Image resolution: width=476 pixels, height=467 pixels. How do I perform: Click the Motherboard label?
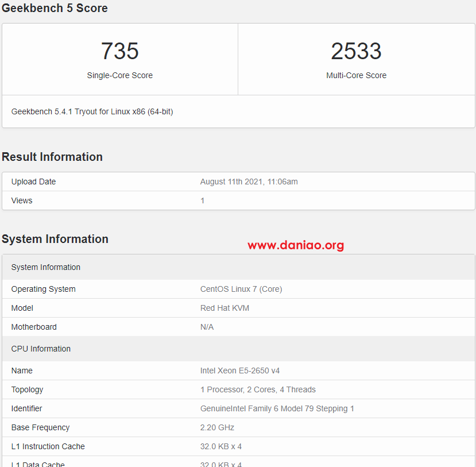click(x=34, y=327)
